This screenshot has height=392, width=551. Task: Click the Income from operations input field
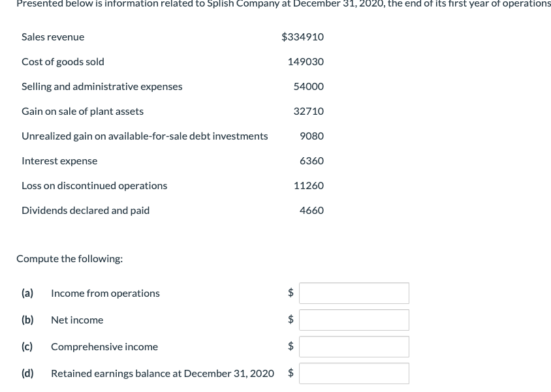tap(353, 293)
